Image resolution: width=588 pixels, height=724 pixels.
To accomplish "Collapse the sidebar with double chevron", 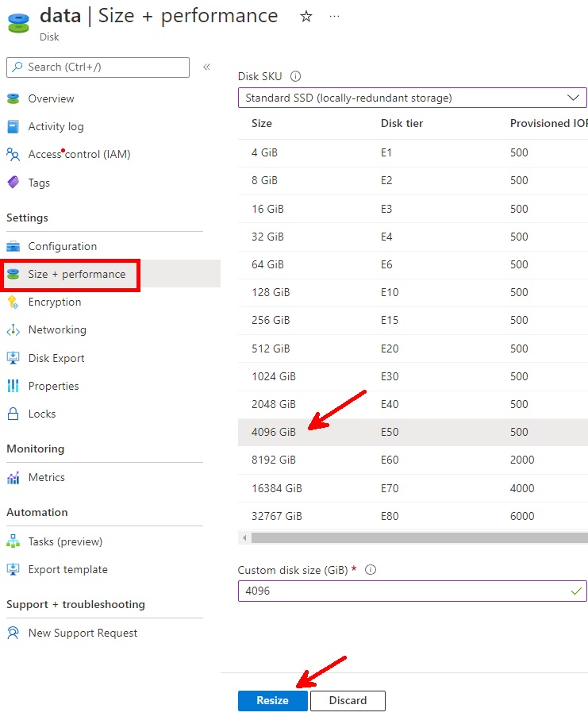I will 207,67.
